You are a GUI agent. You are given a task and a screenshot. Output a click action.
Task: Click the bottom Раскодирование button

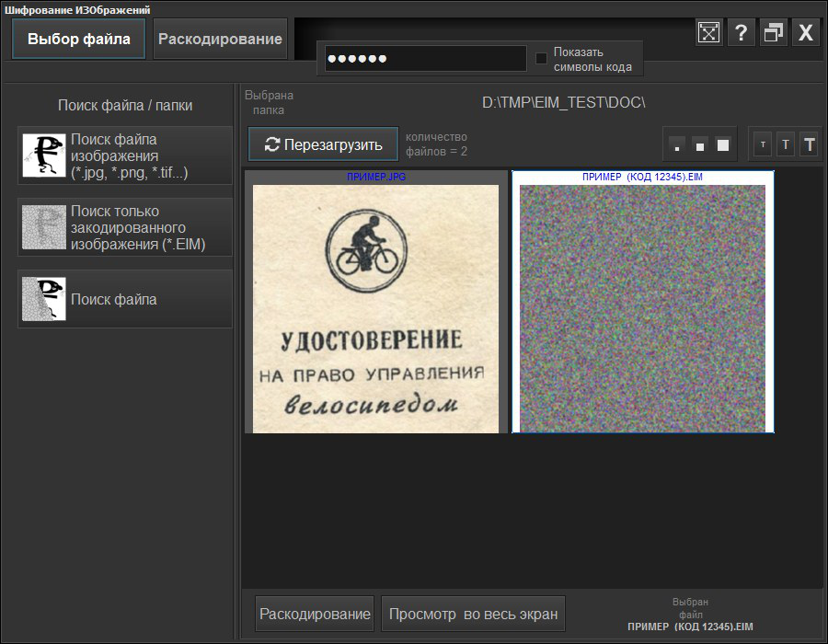[x=315, y=614]
